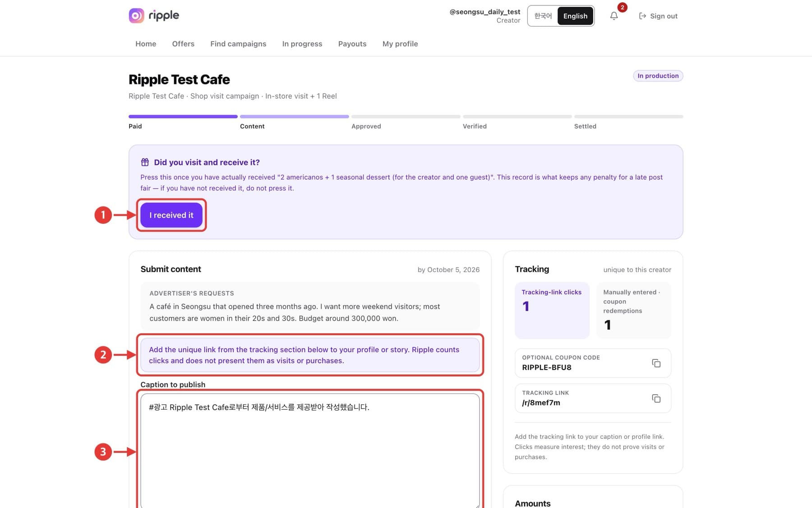The image size is (812, 508).
Task: Open the Offers tab
Action: click(x=183, y=44)
